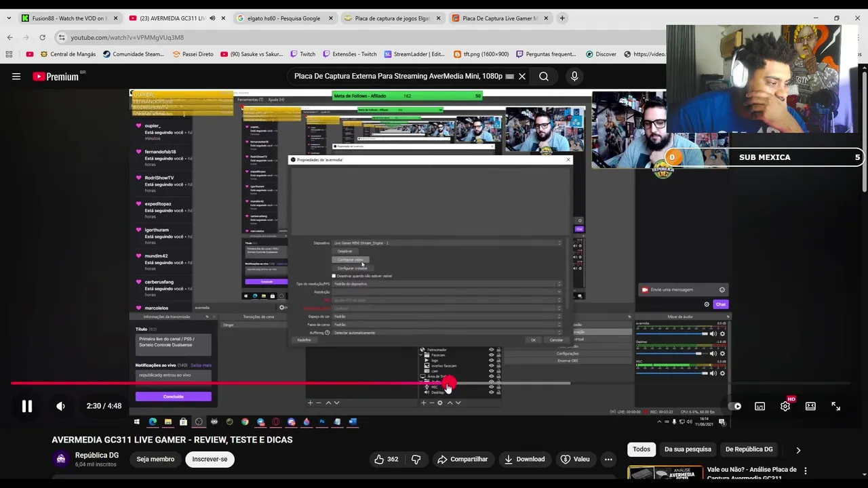868x488 pixels.
Task: Open the República DG channel name link
Action: tap(97, 455)
